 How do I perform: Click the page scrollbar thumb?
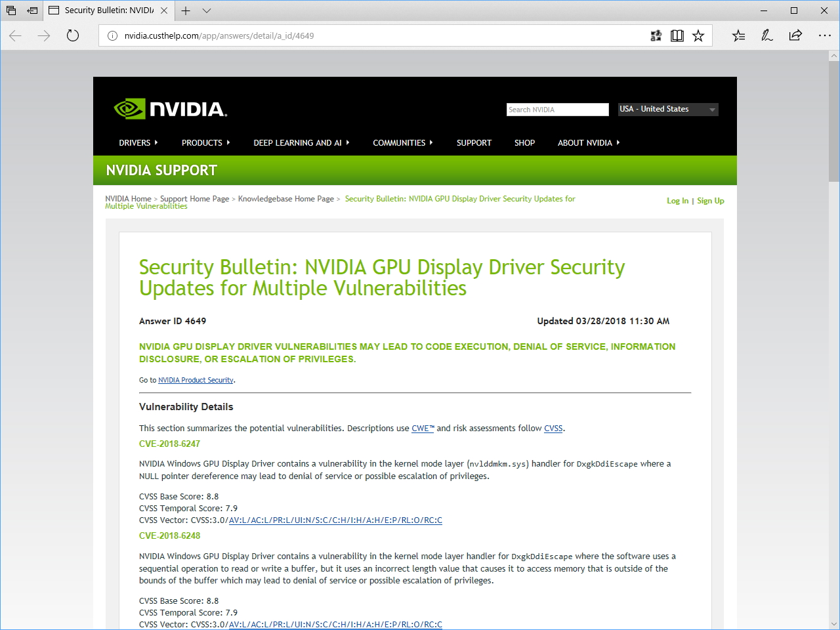pos(834,121)
